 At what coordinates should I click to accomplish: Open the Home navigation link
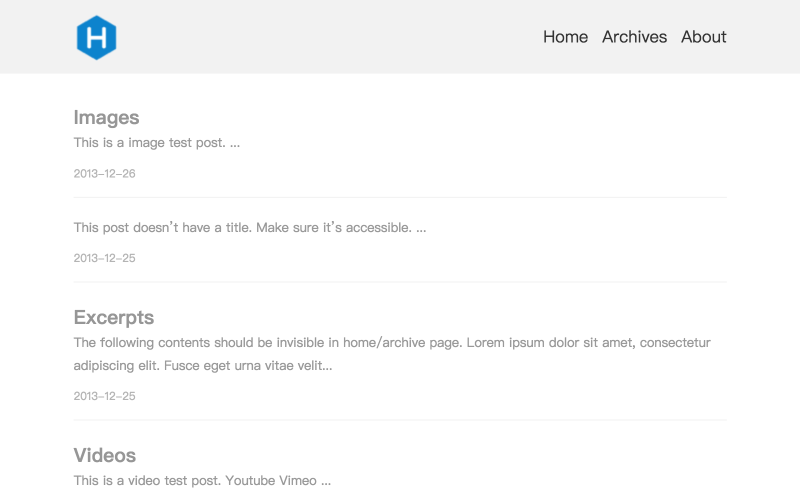565,37
